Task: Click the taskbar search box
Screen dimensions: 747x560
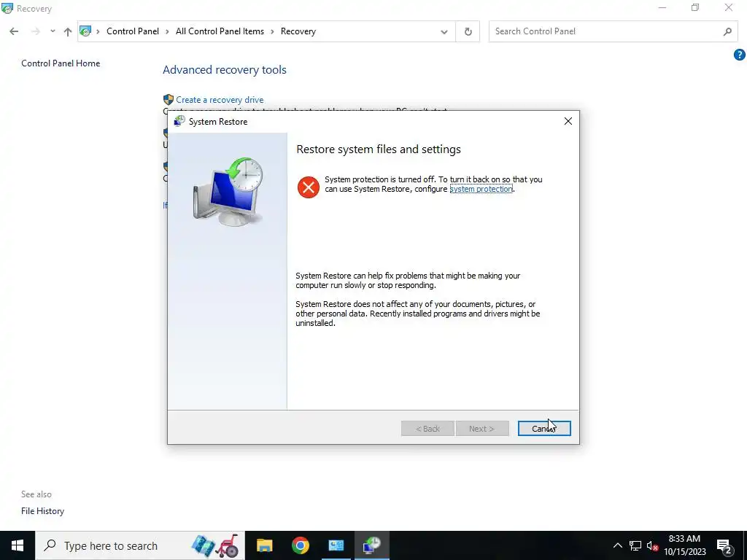Action: point(139,545)
